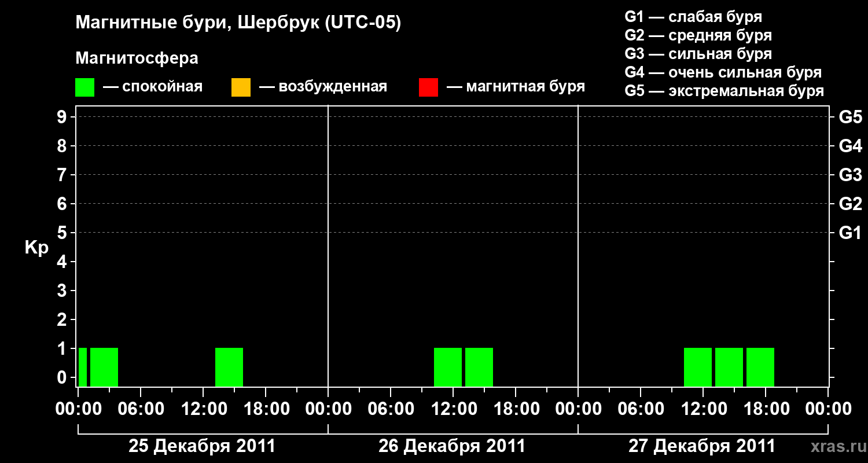Image resolution: width=868 pixels, height=463 pixels.
Task: Click the G5 label on right axis
Action: [x=851, y=117]
